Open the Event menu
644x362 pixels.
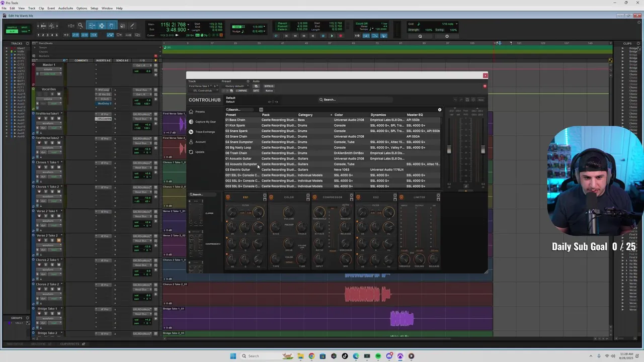tap(51, 8)
